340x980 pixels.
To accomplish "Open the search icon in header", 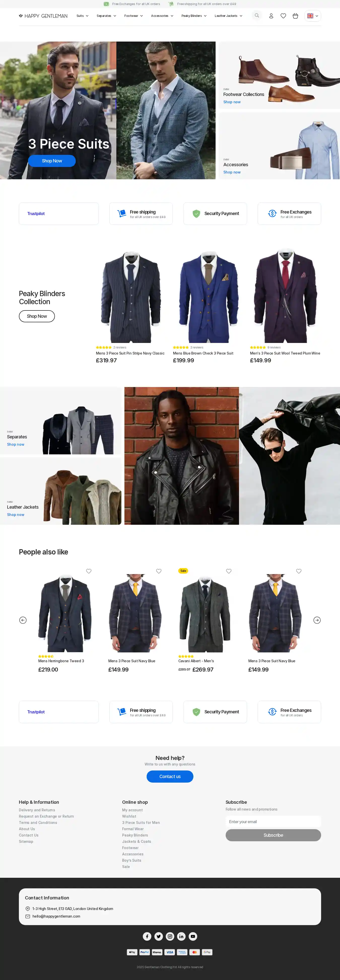I will tap(257, 16).
